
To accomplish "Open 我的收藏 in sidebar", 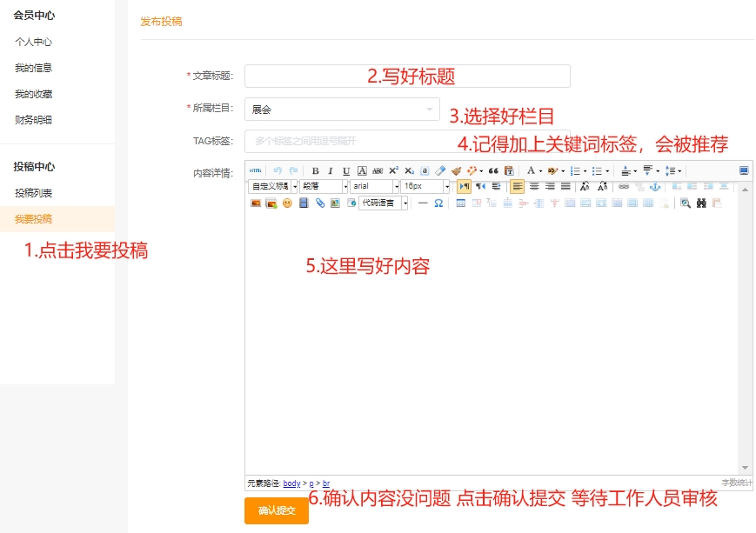I will pyautogui.click(x=33, y=94).
